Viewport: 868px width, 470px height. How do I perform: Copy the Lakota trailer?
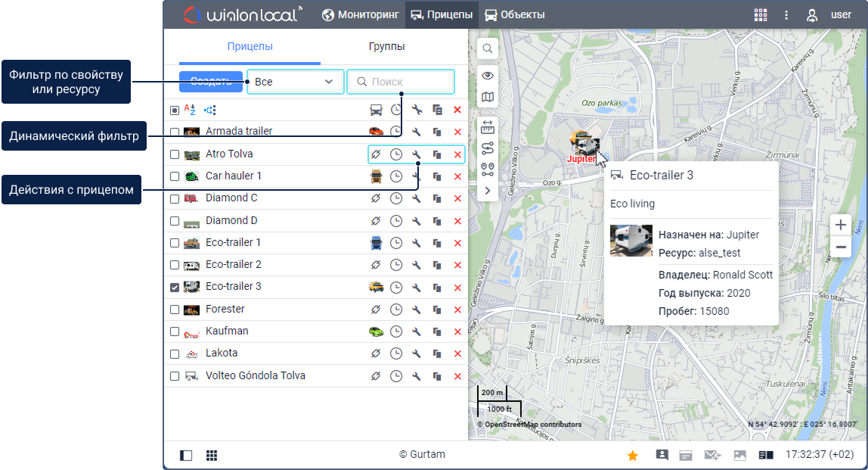pos(437,353)
